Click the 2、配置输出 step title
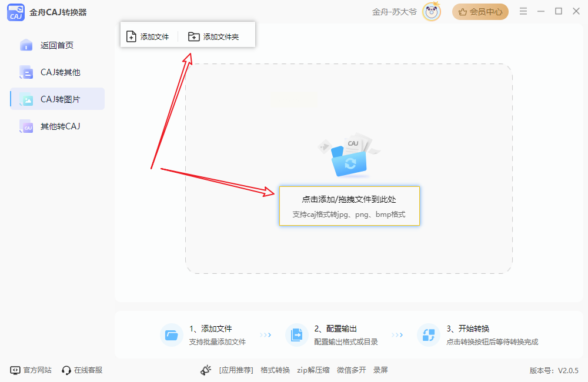This screenshot has width=588, height=382. [x=336, y=329]
